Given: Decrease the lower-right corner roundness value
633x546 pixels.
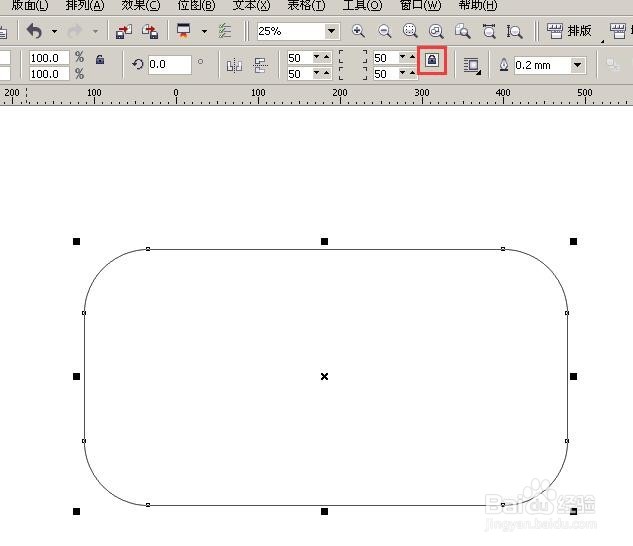Looking at the screenshot, I should (x=402, y=73).
